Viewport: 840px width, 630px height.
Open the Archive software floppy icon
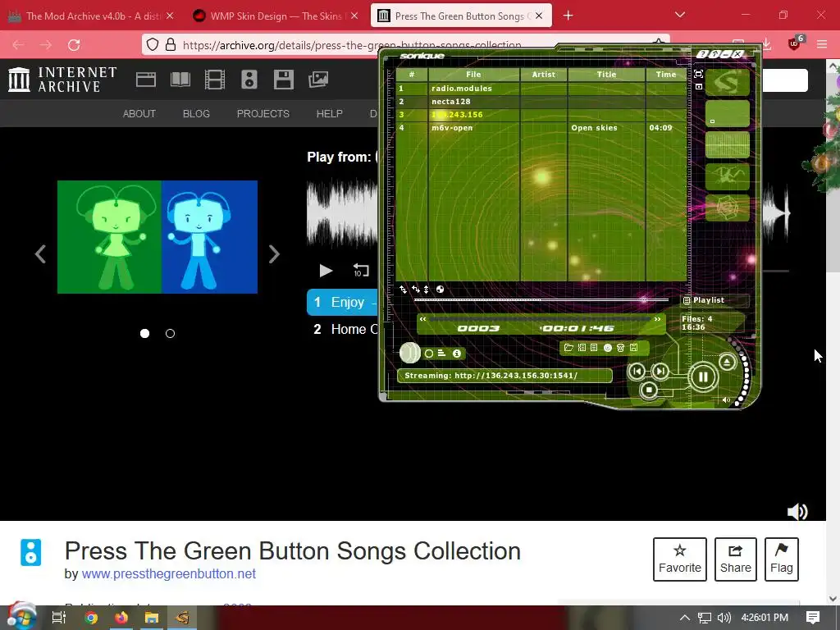click(283, 80)
